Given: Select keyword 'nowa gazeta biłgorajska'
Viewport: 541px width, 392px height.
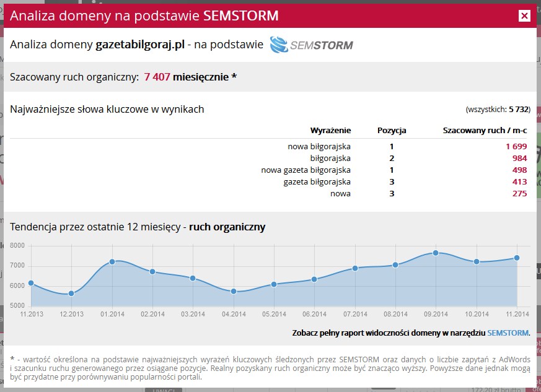Looking at the screenshot, I should (306, 170).
